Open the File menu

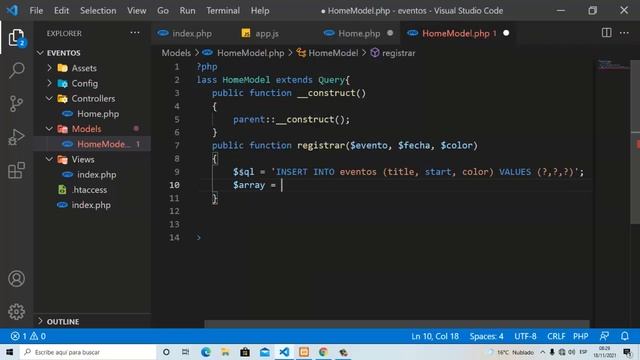tap(36, 11)
